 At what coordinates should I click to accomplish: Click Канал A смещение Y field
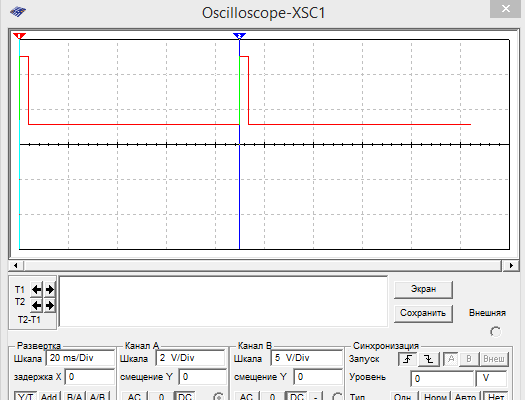[203, 377]
